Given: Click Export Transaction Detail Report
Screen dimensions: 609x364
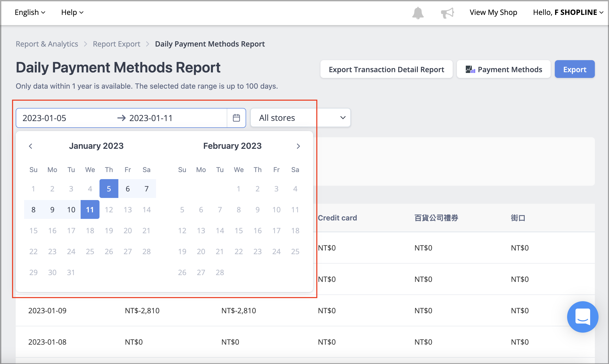Looking at the screenshot, I should 386,69.
